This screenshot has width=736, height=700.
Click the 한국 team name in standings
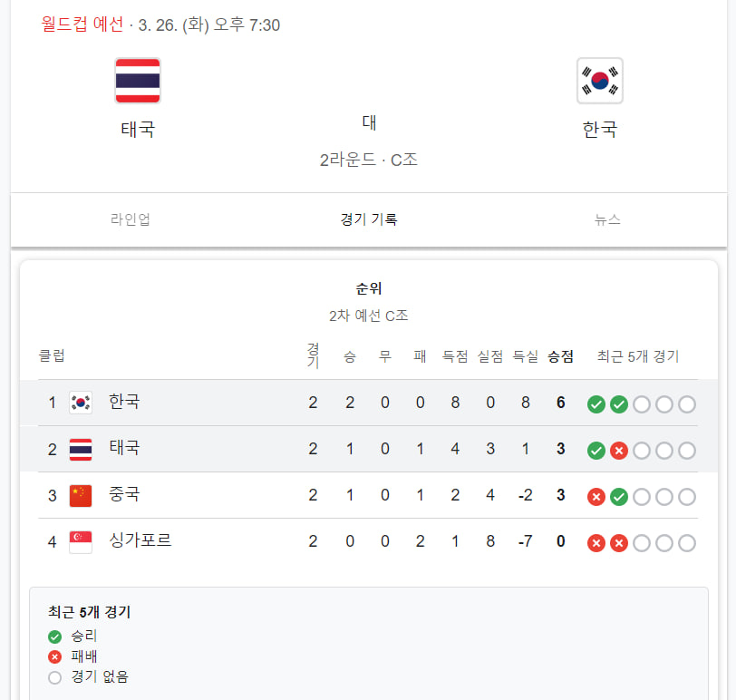point(124,402)
